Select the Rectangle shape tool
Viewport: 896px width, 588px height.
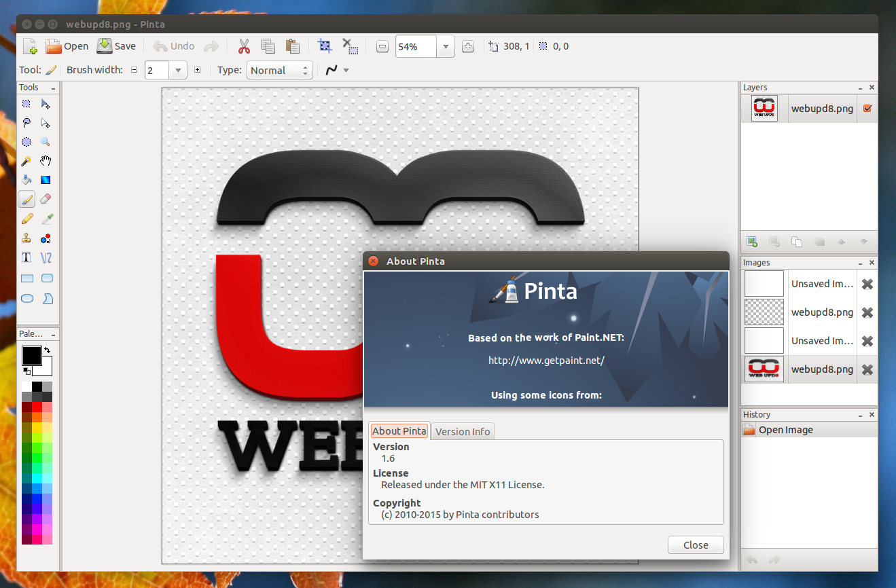tap(27, 278)
